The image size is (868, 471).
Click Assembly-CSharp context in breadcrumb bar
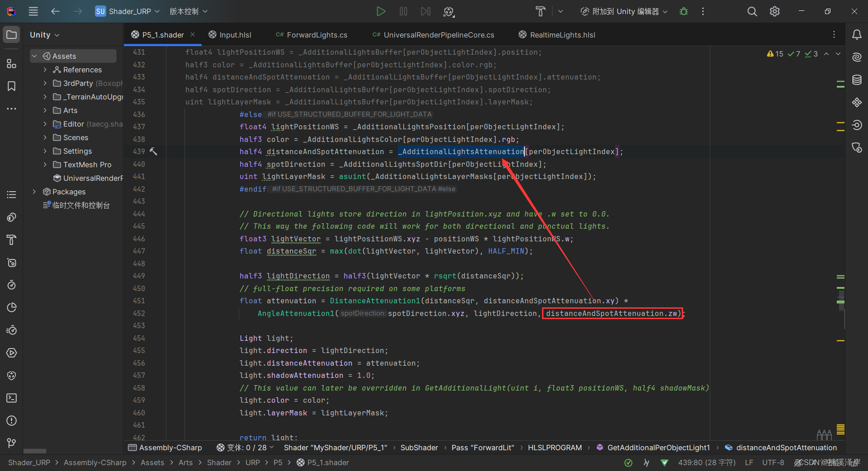(x=165, y=447)
